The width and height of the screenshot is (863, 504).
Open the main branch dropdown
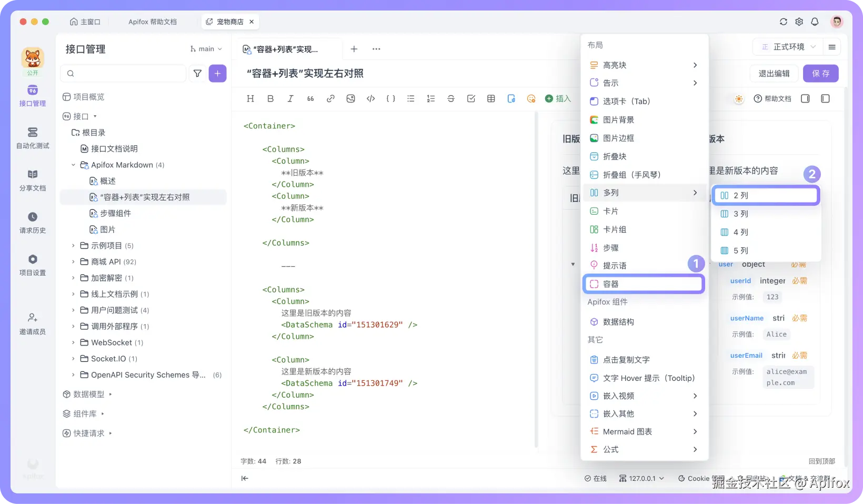coord(206,49)
